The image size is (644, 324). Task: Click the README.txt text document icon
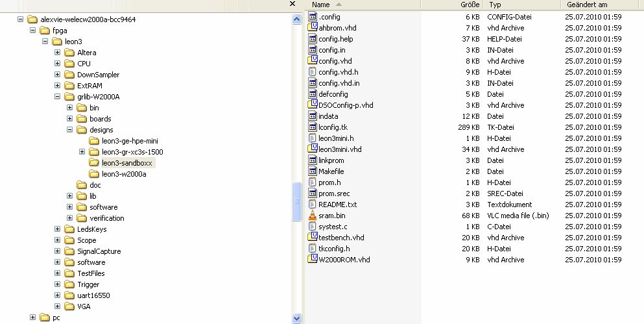tap(313, 205)
